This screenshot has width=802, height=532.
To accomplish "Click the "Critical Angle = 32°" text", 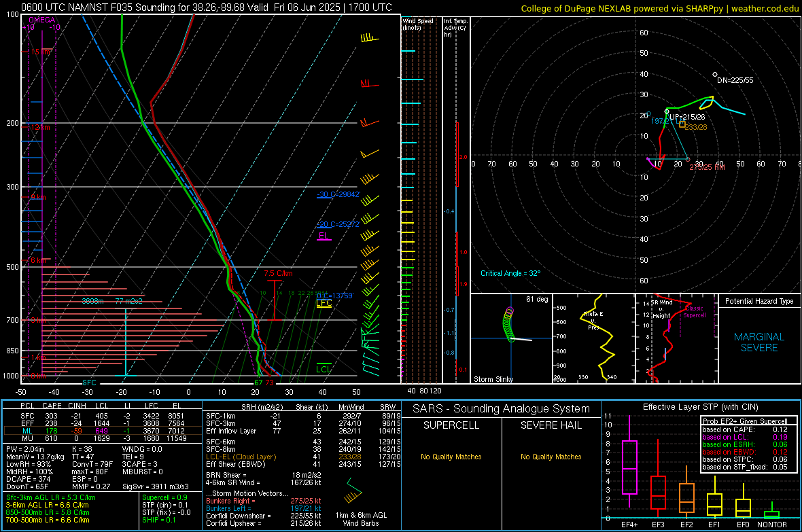I will click(510, 273).
